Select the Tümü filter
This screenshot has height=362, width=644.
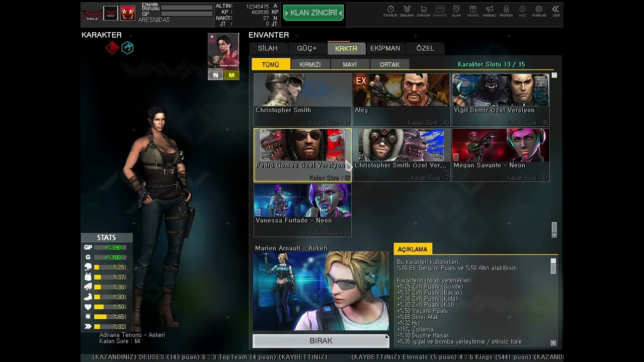[x=271, y=64]
